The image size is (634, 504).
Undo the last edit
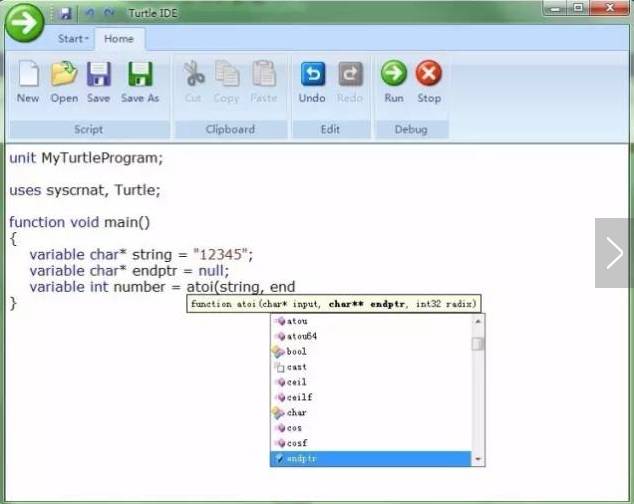pyautogui.click(x=312, y=82)
